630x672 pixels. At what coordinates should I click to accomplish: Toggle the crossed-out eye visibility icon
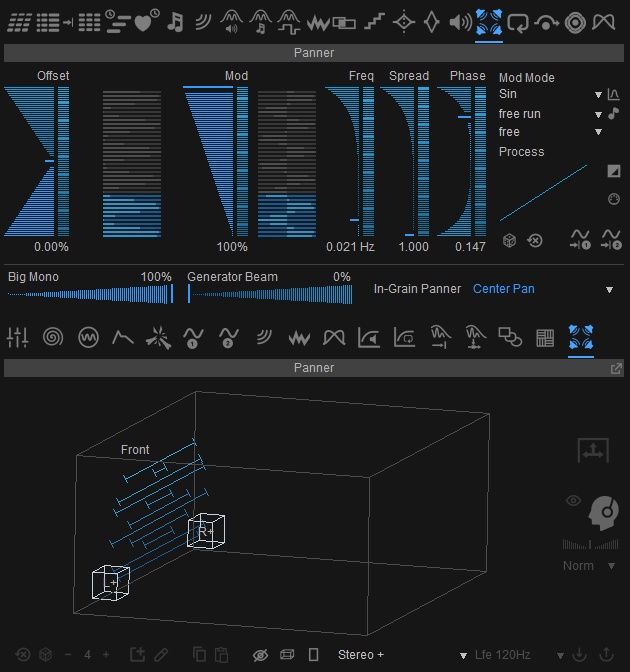(x=260, y=655)
